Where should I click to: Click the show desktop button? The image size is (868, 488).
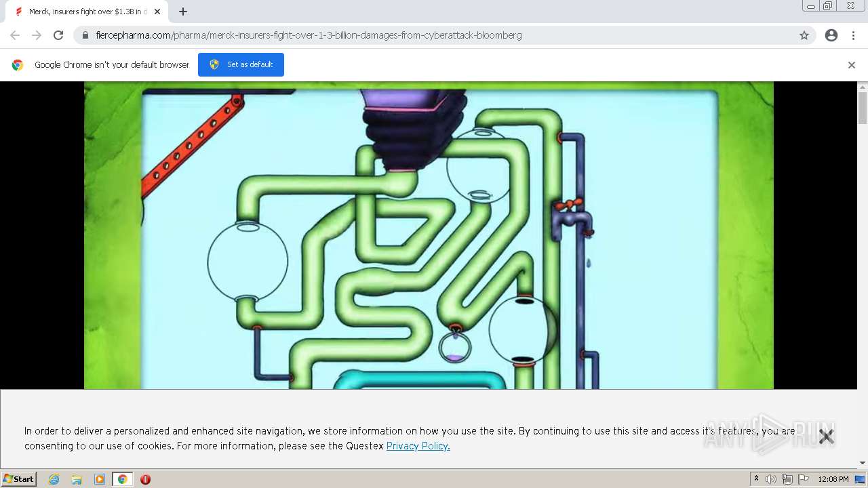[x=861, y=479]
